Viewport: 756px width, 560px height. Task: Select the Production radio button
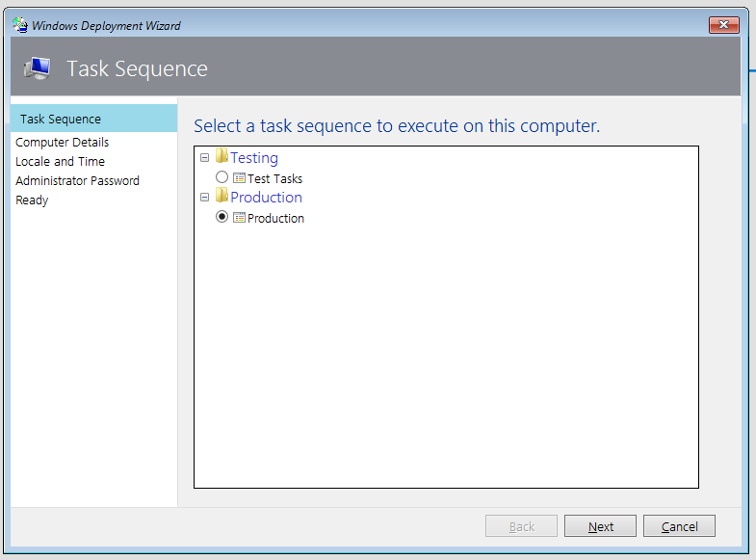[x=222, y=217]
